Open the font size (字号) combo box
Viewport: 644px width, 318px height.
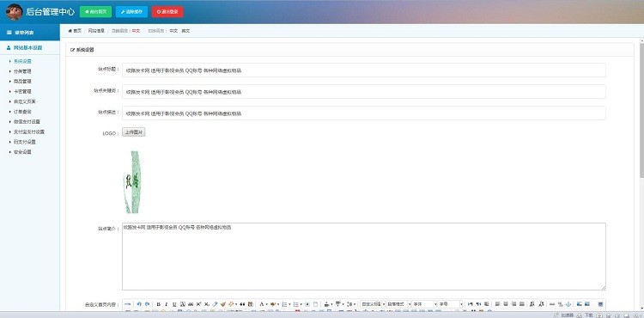click(450, 304)
